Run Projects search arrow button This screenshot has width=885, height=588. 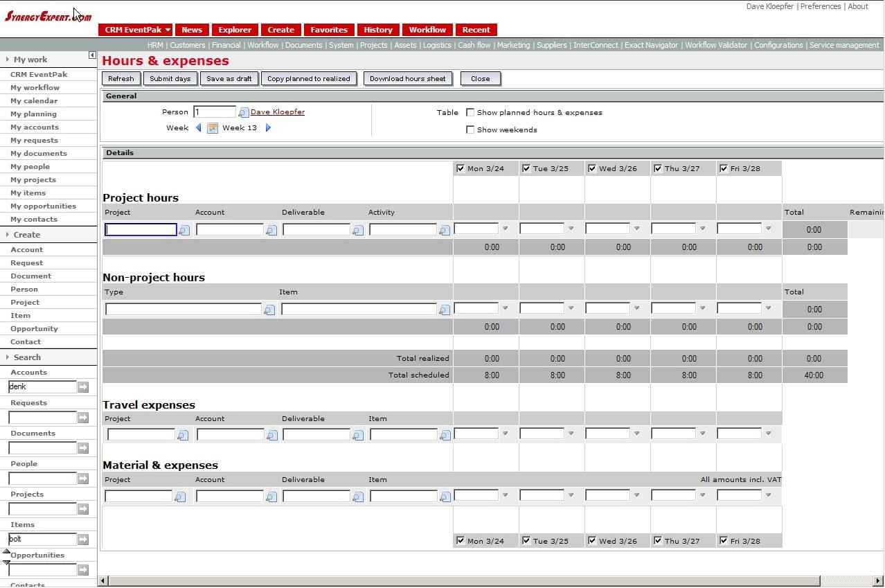click(83, 509)
